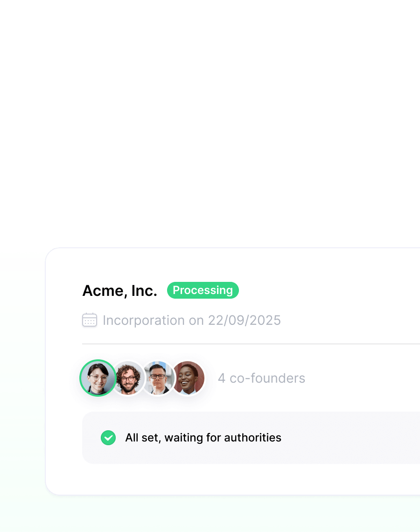420x532 pixels.
Task: Click the word authorities in status message
Action: pos(253,438)
